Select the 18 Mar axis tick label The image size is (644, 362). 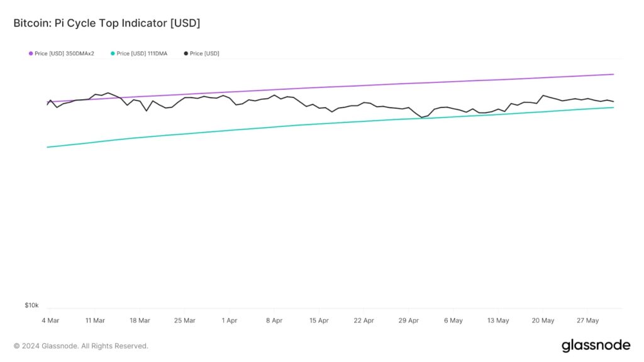140,321
